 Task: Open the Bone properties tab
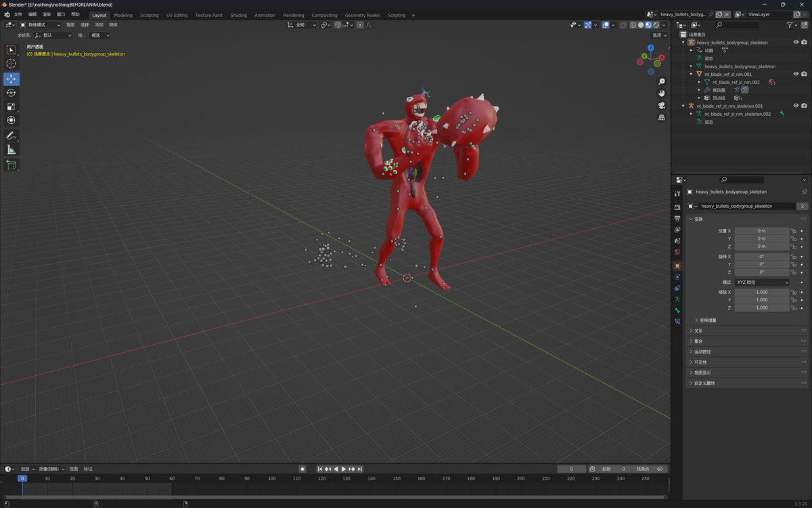[677, 311]
